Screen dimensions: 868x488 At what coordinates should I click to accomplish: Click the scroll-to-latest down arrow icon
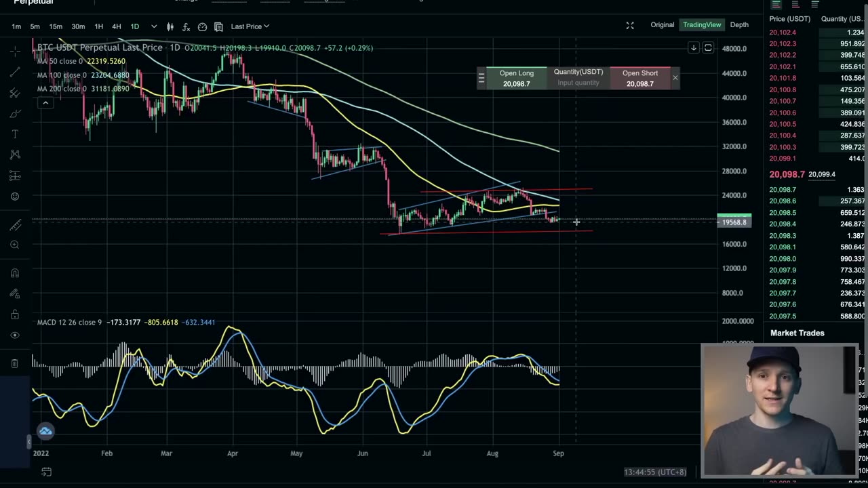(694, 47)
